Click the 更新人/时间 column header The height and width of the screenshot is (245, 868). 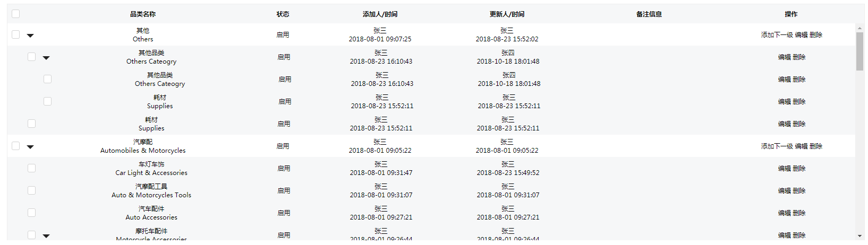(x=507, y=14)
